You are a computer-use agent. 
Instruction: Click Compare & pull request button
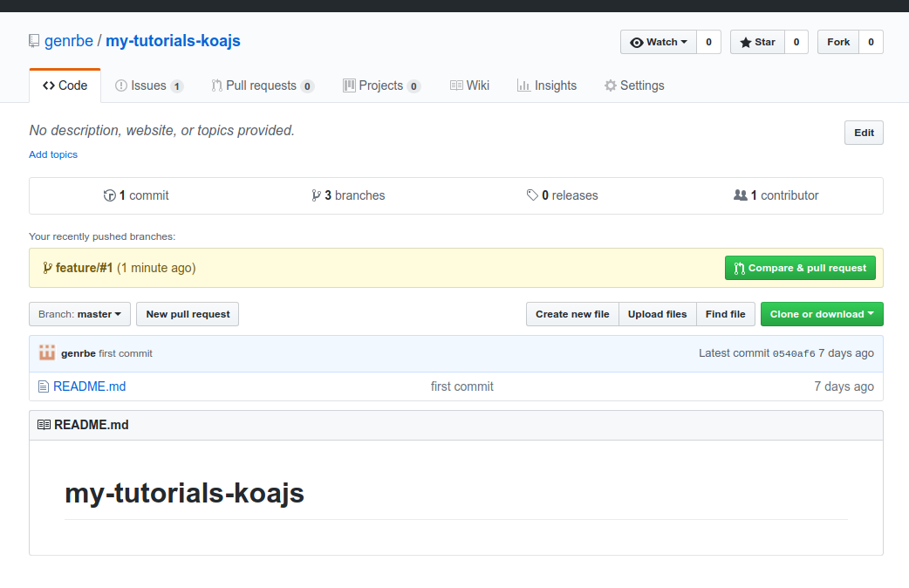pos(800,268)
